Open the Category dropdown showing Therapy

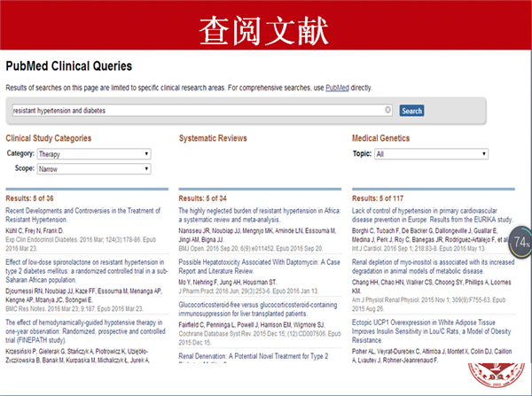click(x=94, y=154)
